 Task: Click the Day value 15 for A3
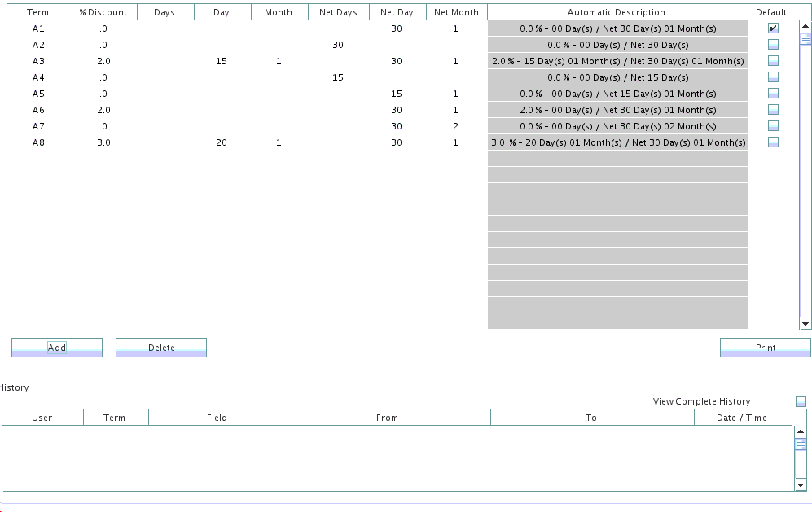point(222,61)
